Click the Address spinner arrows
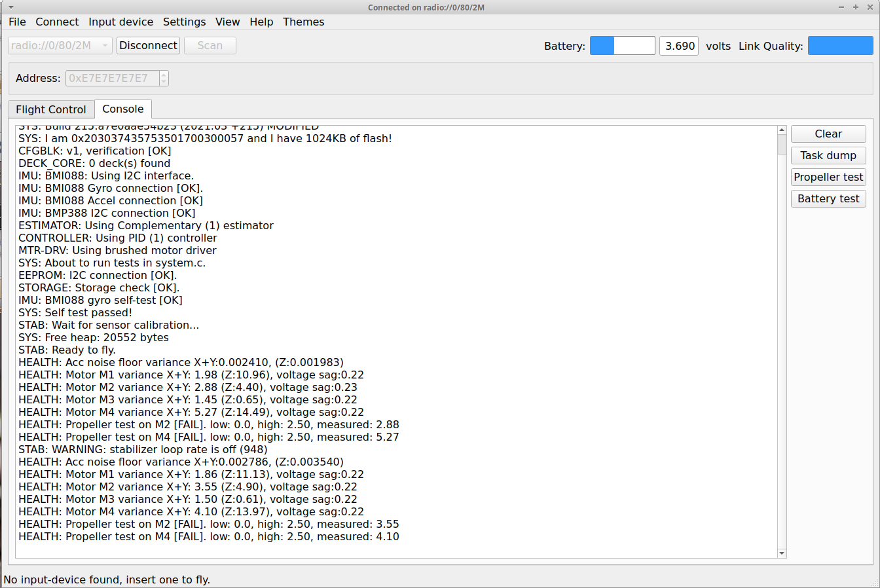This screenshot has width=880, height=588. [164, 78]
